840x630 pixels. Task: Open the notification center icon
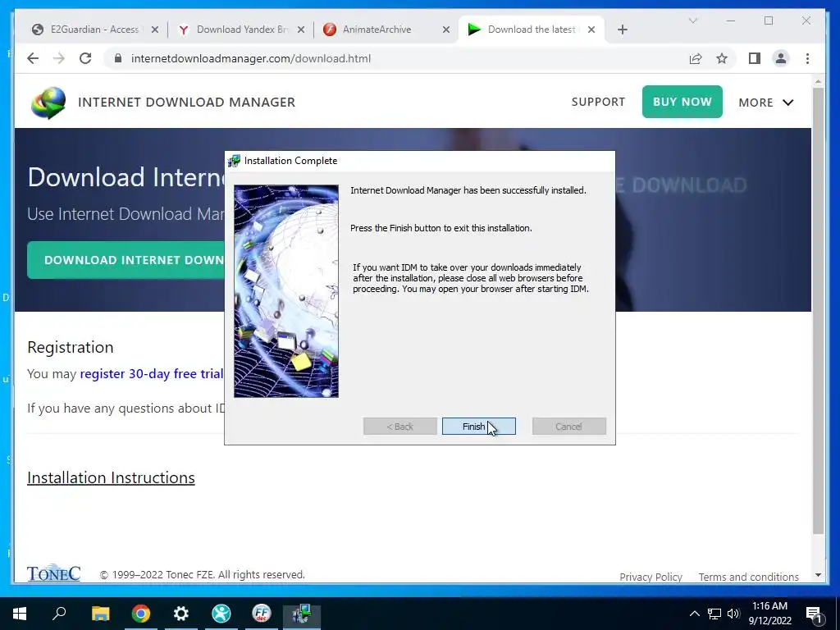[813, 614]
